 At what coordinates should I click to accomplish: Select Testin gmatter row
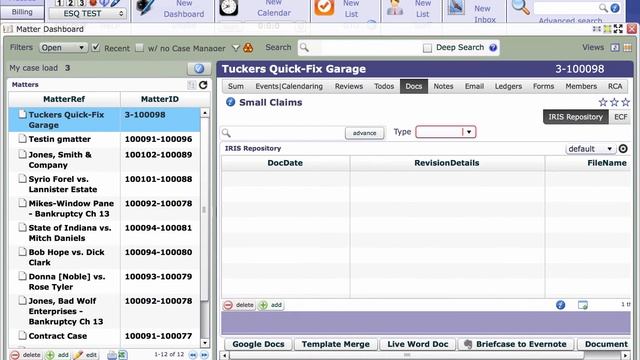click(x=104, y=139)
